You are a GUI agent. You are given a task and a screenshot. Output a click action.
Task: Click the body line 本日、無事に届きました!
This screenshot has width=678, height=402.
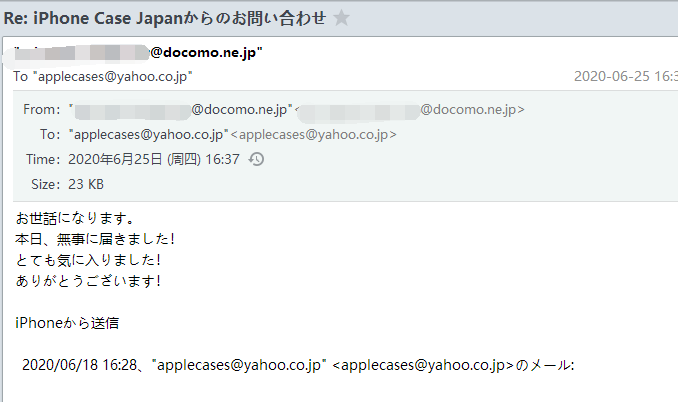tap(96, 238)
